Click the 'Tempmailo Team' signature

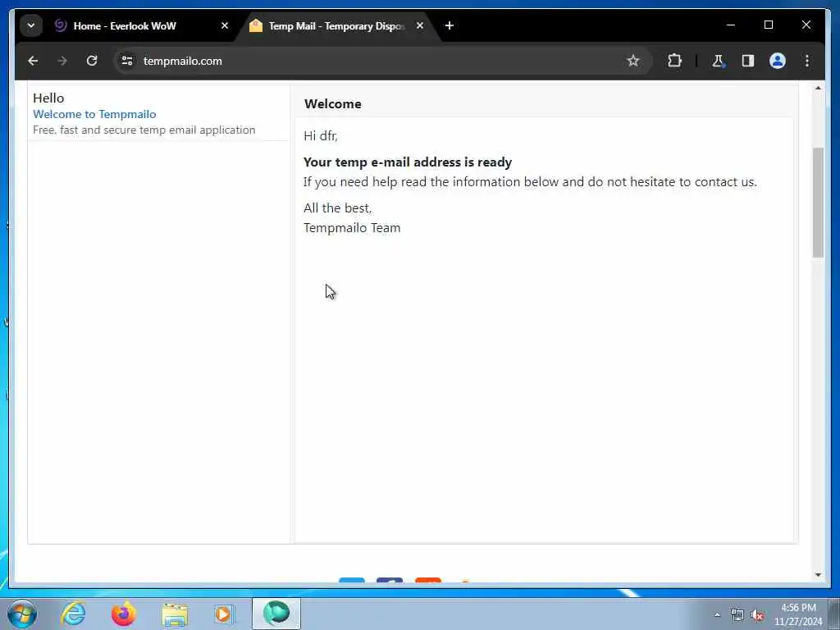[x=352, y=228]
